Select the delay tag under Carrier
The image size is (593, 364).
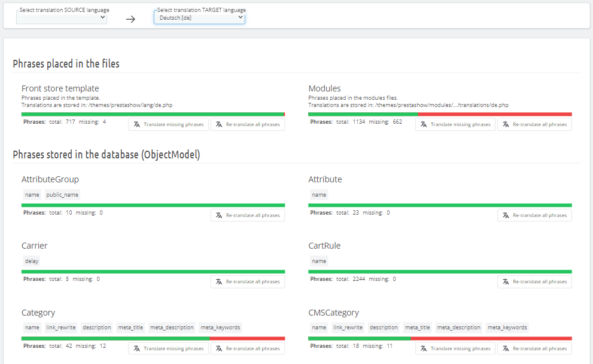32,261
